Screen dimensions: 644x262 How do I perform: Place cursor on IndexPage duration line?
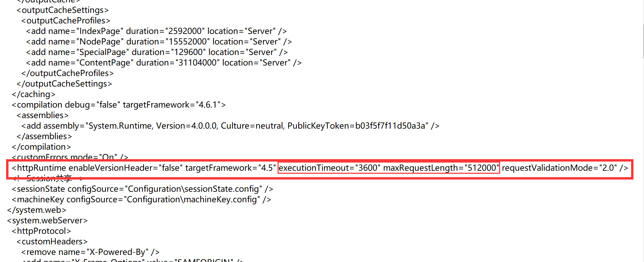click(x=156, y=31)
